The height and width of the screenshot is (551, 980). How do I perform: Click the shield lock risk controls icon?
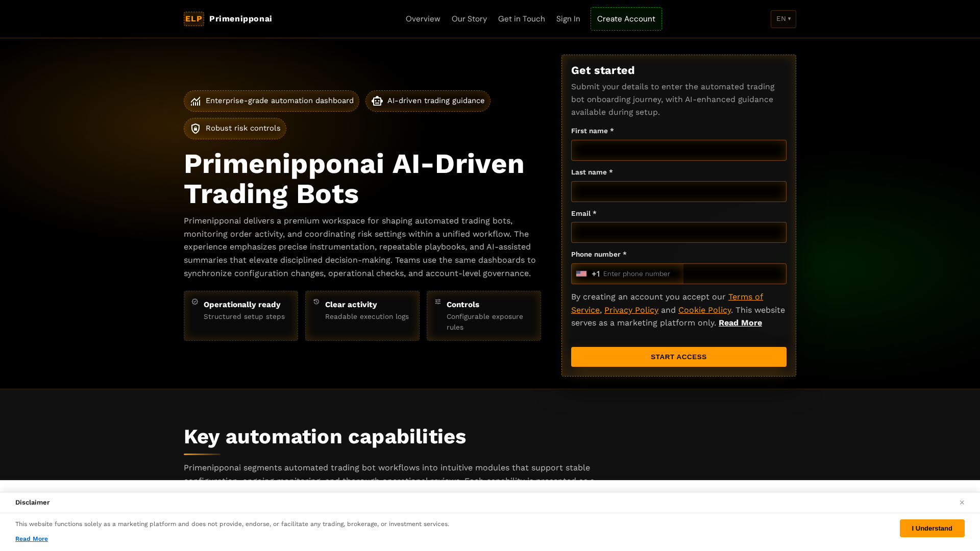pos(195,129)
